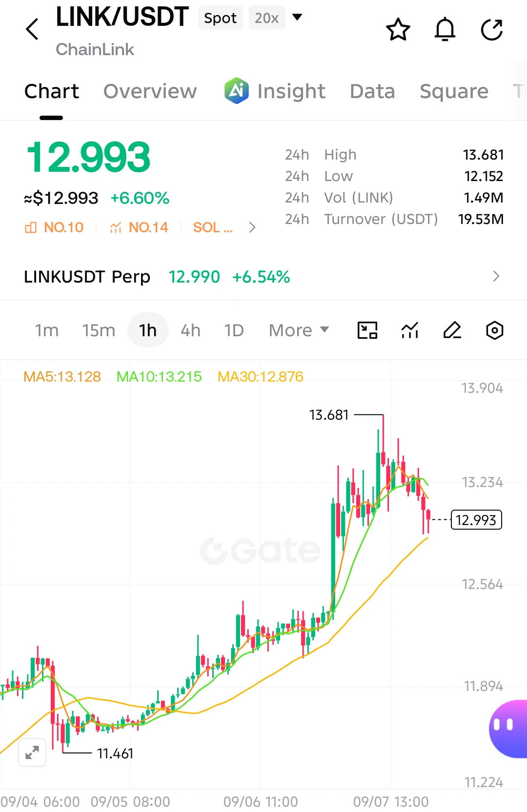
Task: Tap the +6.60% change text
Action: (x=140, y=198)
